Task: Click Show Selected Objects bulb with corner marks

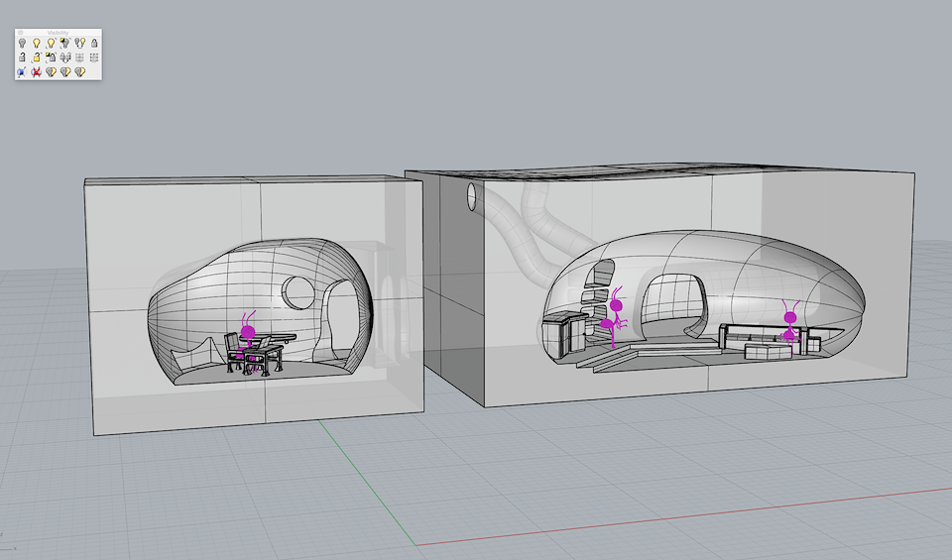Action: (x=51, y=43)
